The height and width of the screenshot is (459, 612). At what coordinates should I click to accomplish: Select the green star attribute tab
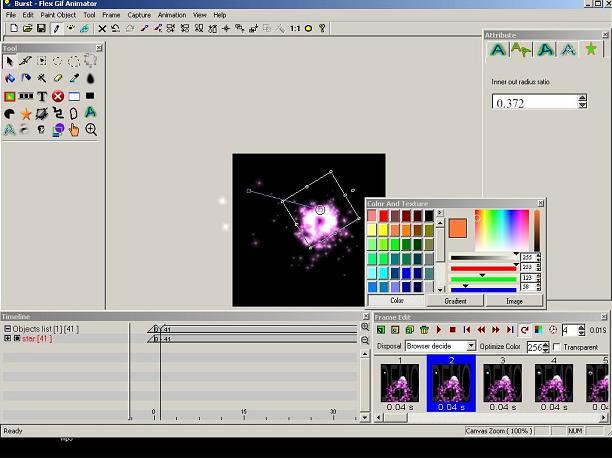pyautogui.click(x=591, y=49)
